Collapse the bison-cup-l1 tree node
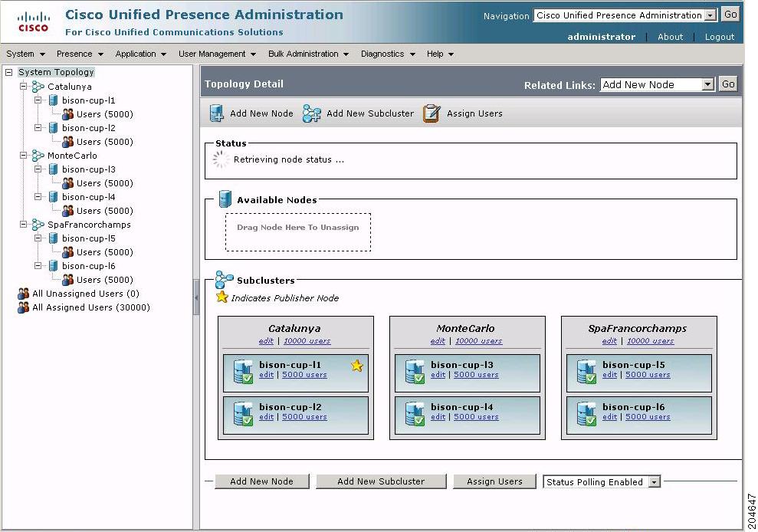The image size is (758, 532). [x=38, y=100]
